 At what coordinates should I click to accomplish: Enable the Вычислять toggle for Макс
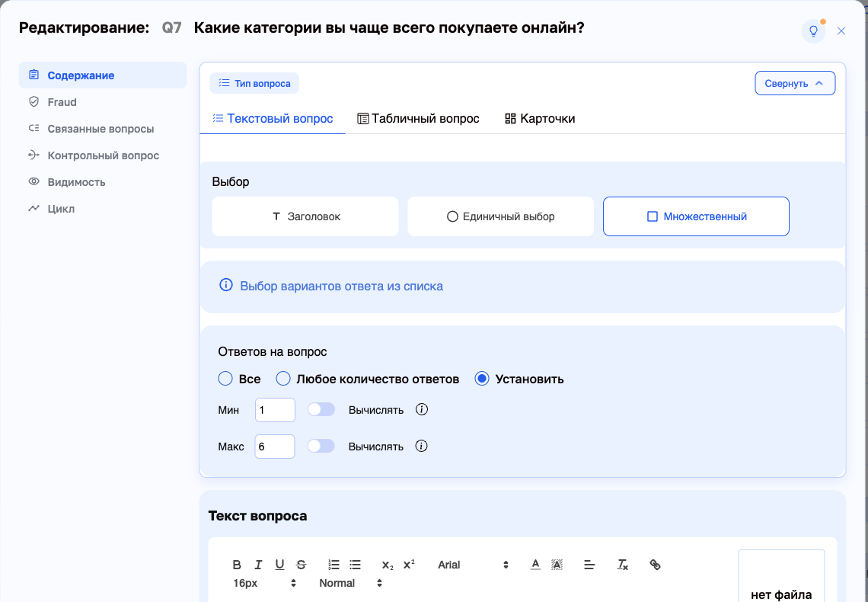(x=321, y=447)
